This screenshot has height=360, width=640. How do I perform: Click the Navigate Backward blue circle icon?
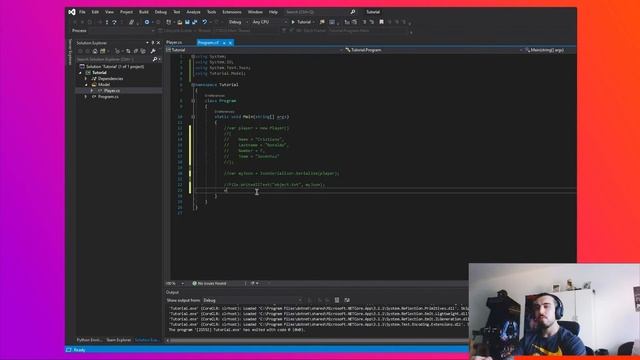click(x=147, y=22)
